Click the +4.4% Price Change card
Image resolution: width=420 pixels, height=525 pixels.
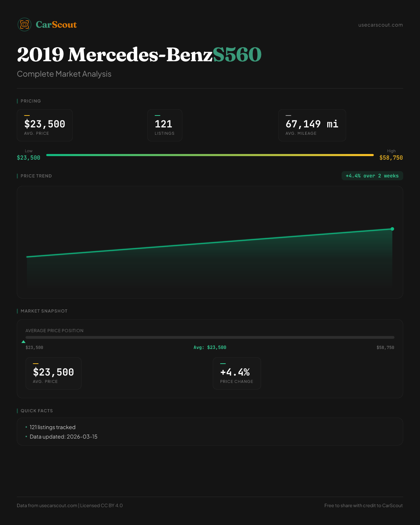237,373
